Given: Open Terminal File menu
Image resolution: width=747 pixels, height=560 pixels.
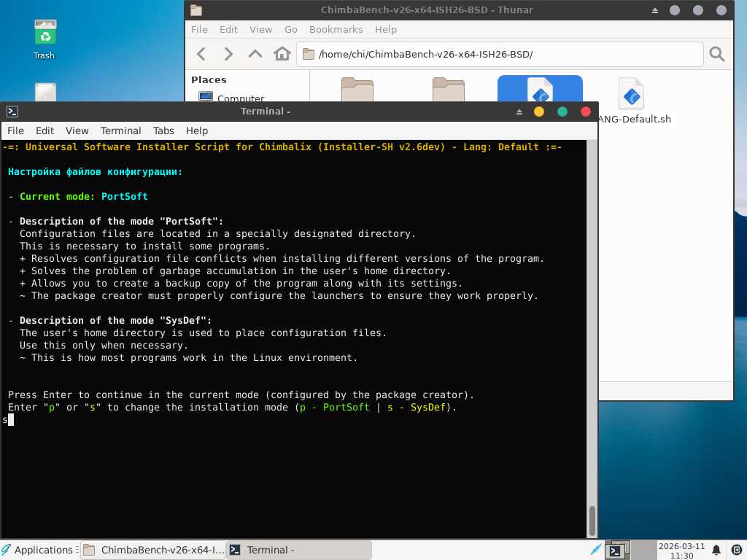Looking at the screenshot, I should click(x=15, y=131).
